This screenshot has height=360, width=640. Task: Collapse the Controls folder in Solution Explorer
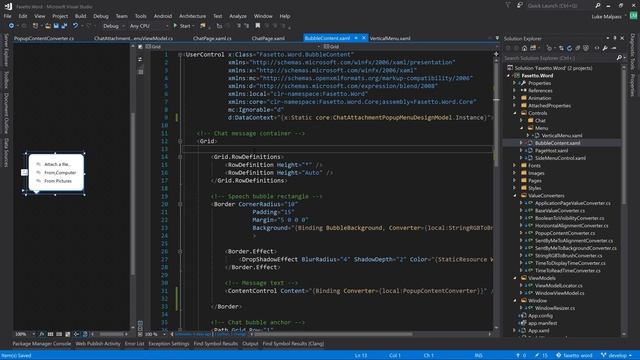(515, 113)
